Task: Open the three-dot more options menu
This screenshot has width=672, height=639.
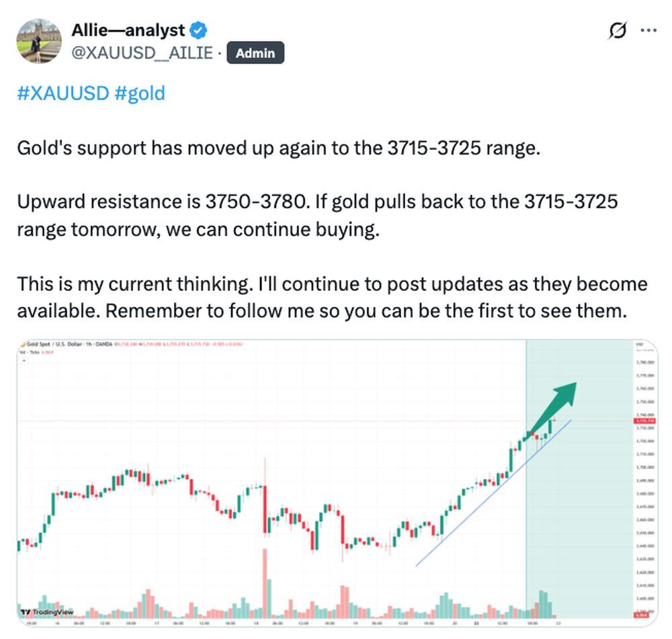Action: tap(648, 30)
